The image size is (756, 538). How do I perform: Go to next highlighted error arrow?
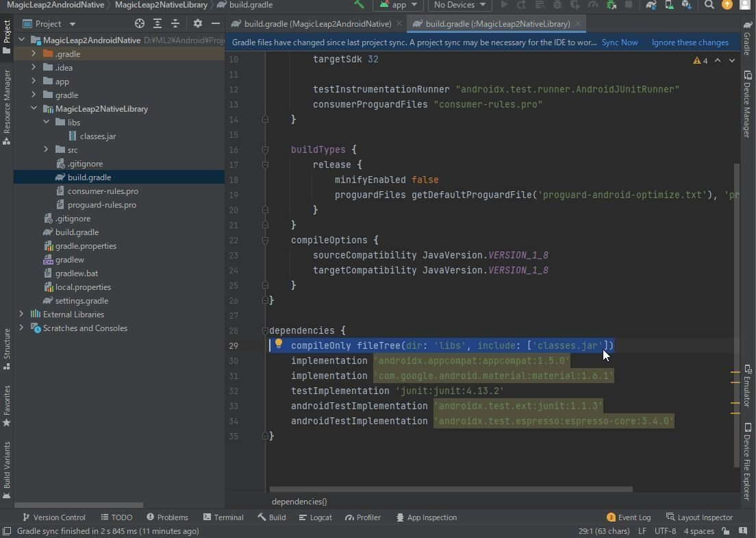click(732, 60)
